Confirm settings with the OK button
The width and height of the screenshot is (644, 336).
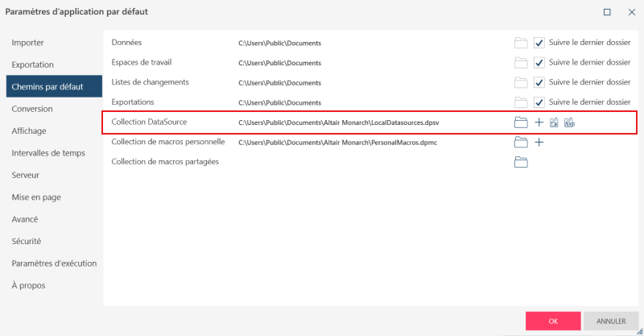pos(553,321)
